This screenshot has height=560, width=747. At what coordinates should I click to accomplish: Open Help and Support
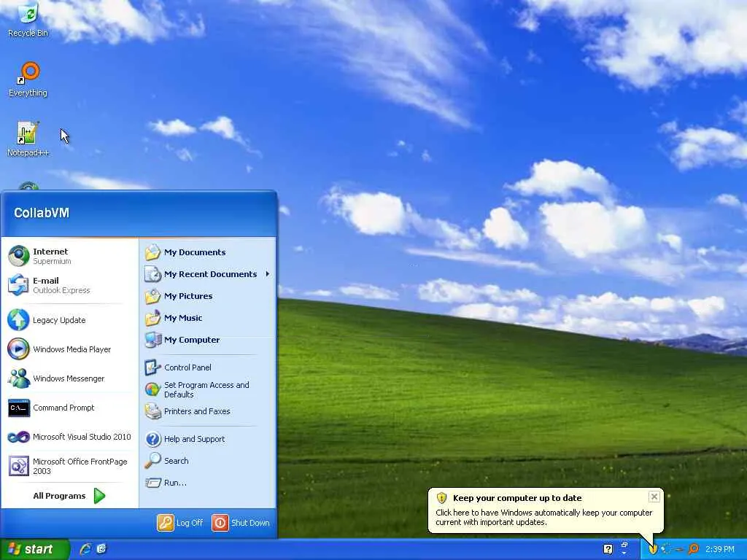(207, 439)
